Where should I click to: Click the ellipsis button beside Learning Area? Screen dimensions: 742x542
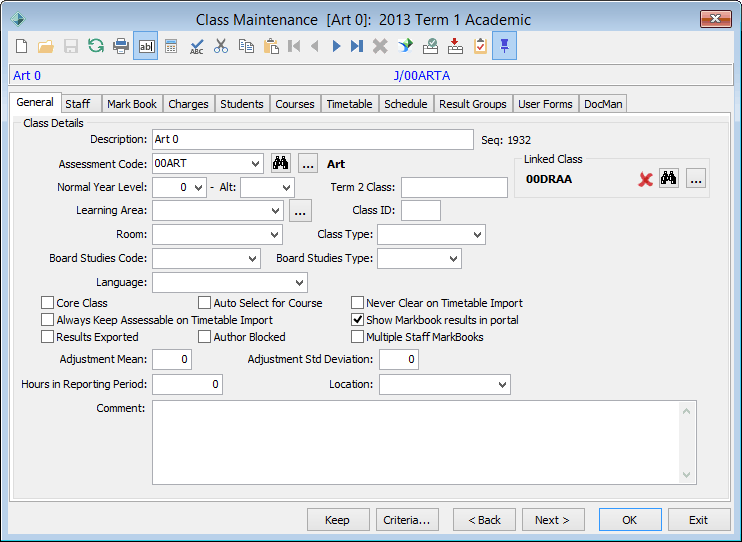click(300, 211)
